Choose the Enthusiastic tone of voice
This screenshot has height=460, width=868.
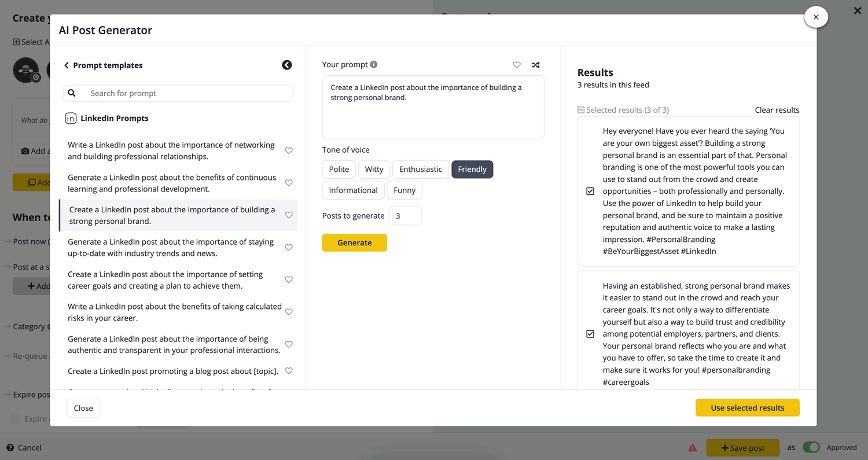421,169
